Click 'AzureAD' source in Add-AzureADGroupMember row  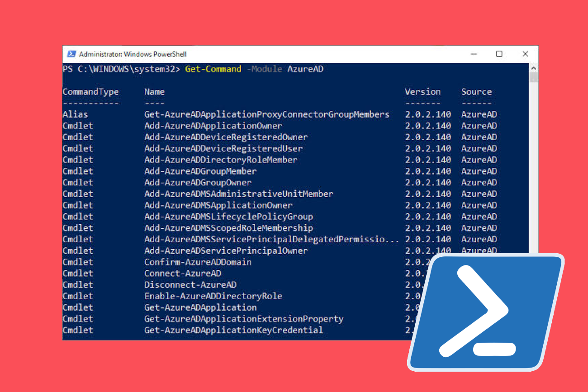tap(479, 171)
